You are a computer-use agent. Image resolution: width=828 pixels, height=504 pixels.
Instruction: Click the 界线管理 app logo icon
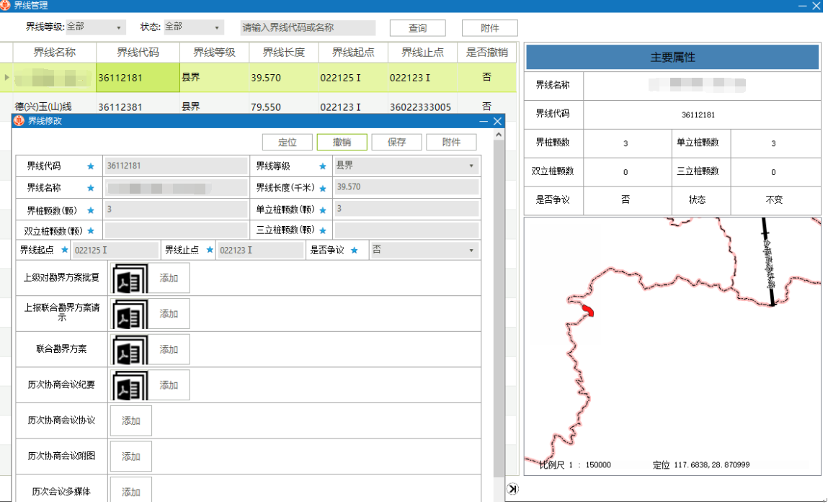pyautogui.click(x=6, y=6)
